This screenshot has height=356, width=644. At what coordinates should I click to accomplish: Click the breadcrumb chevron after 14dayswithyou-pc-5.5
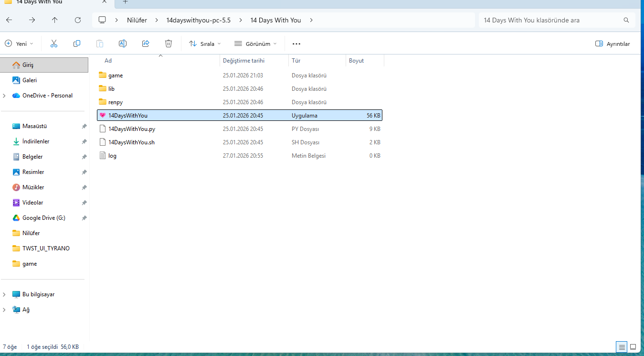241,20
